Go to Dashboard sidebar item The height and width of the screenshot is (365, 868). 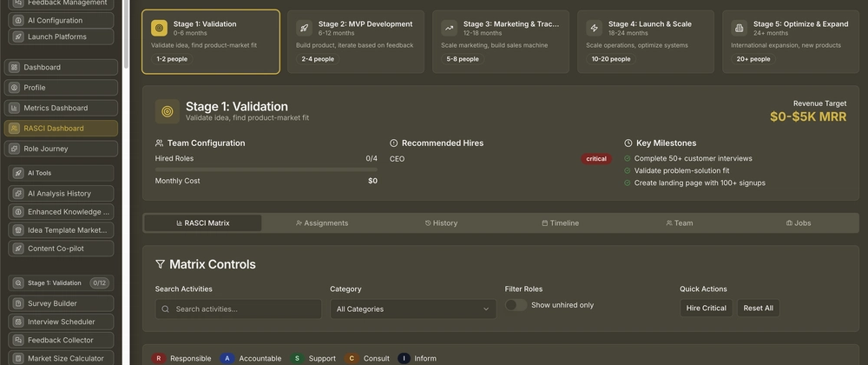pos(61,67)
